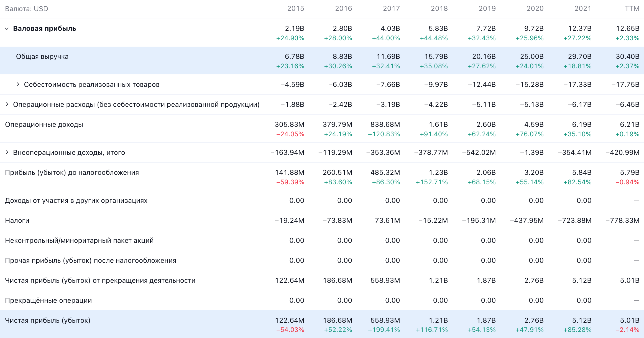Click Неконтрольный/миноритарный пакет акций label
Image resolution: width=644 pixels, height=338 pixels.
pyautogui.click(x=79, y=241)
